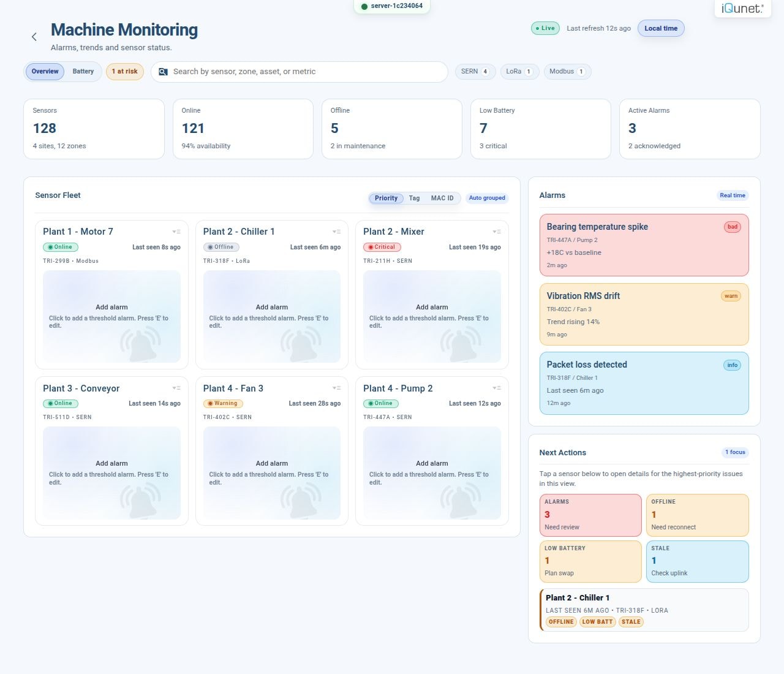784x674 pixels.
Task: Switch to the Battery tab
Action: pyautogui.click(x=83, y=72)
